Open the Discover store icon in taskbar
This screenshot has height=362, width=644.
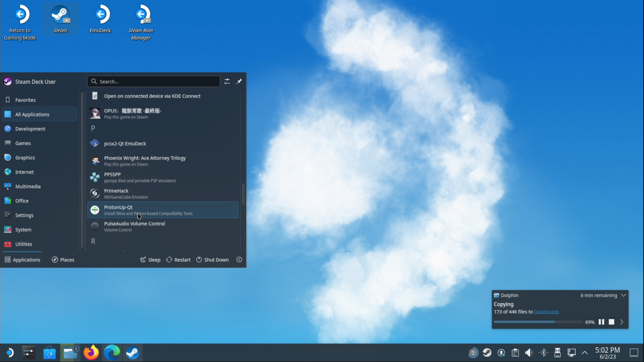click(49, 353)
